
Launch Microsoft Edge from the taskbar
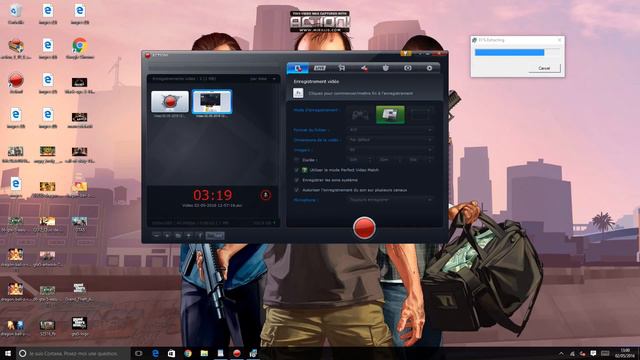point(155,353)
